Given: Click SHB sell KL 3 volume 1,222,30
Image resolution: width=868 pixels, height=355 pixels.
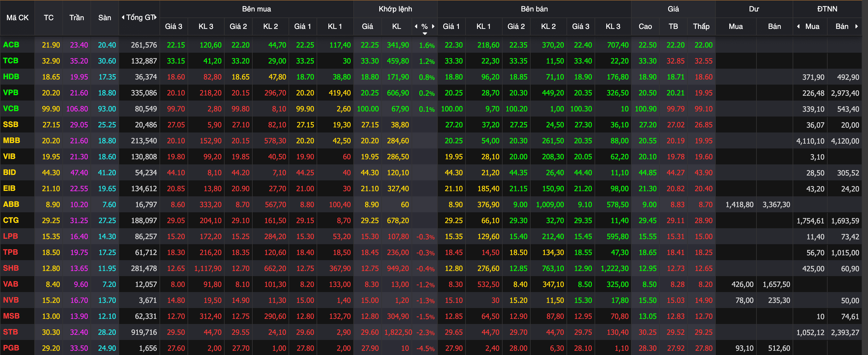Looking at the screenshot, I should [x=615, y=269].
